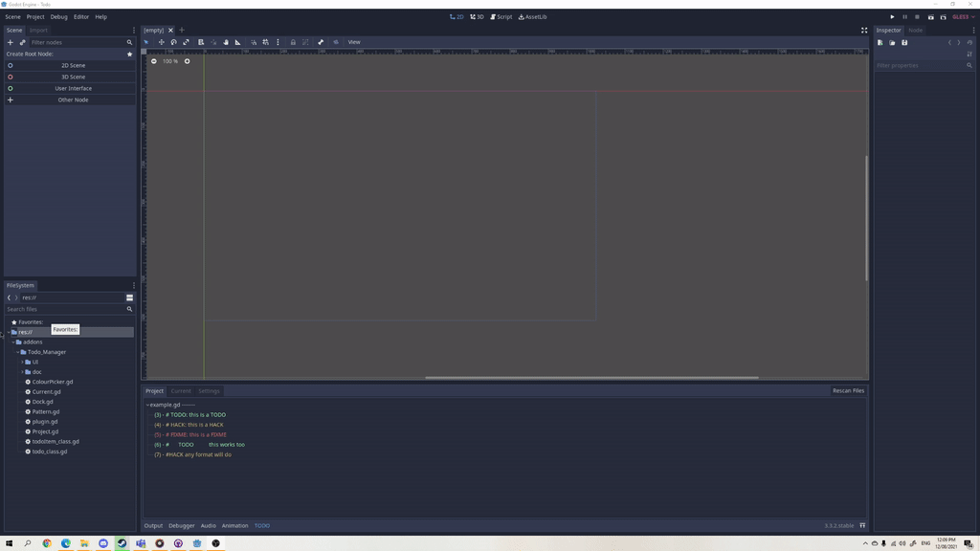Click the horizontal viewport scrollbar

click(591, 378)
